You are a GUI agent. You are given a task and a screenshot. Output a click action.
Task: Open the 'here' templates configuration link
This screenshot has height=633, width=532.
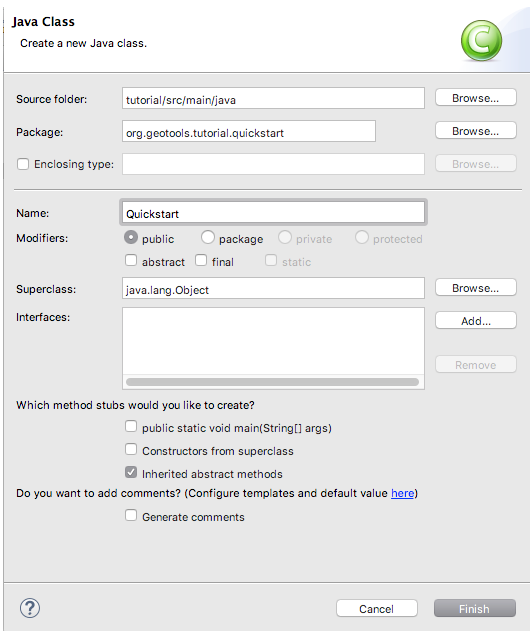pos(402,493)
